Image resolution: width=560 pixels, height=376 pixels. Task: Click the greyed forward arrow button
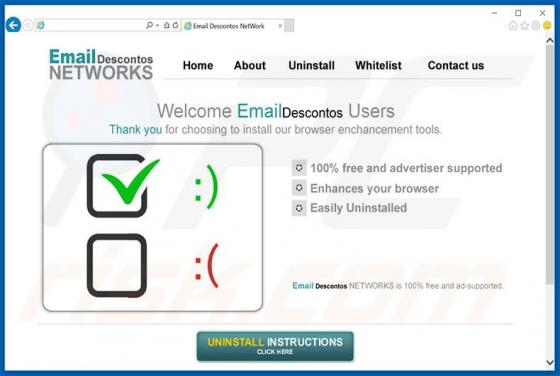click(x=28, y=25)
